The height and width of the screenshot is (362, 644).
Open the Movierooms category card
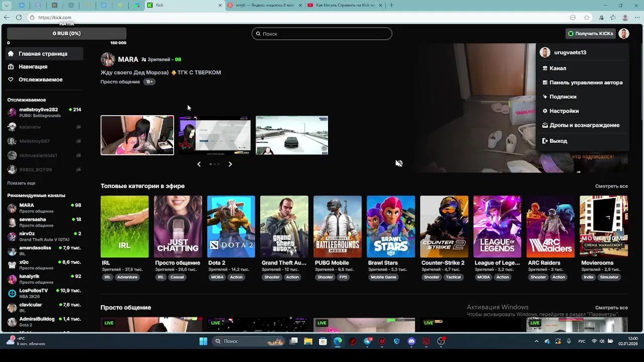604,227
